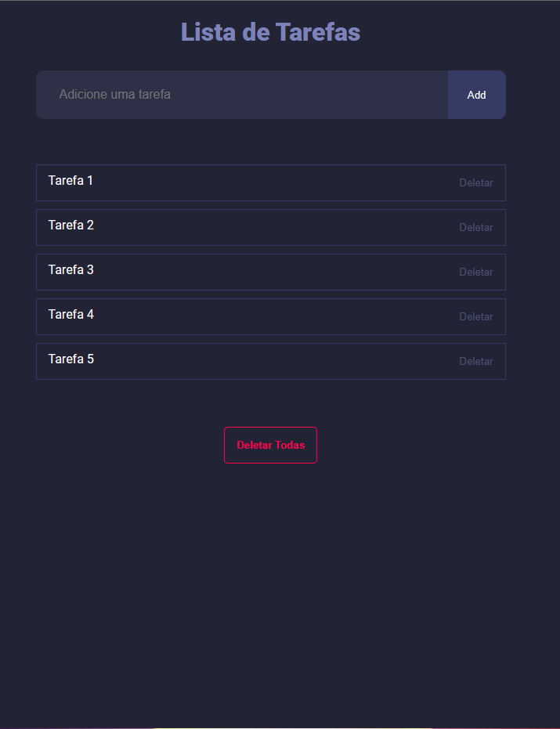Viewport: 560px width, 729px height.
Task: Delete Tarefa 4 using its Deletar link
Action: [476, 316]
